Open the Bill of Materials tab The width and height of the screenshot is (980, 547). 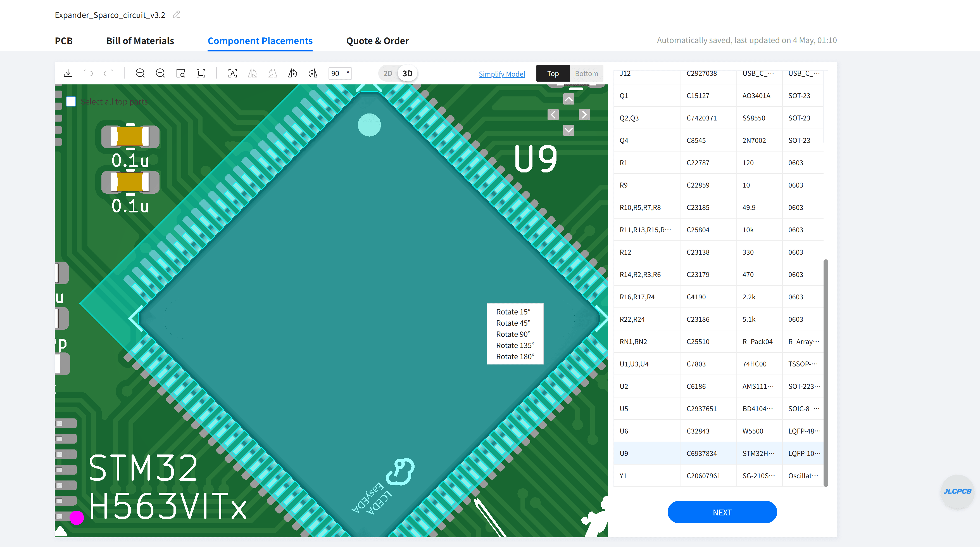tap(140, 41)
